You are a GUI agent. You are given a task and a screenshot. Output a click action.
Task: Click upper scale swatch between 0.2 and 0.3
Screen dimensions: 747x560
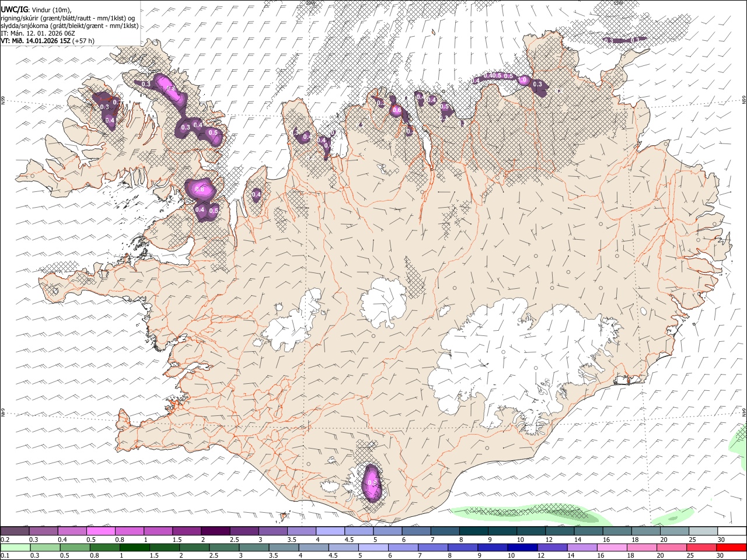15,531
